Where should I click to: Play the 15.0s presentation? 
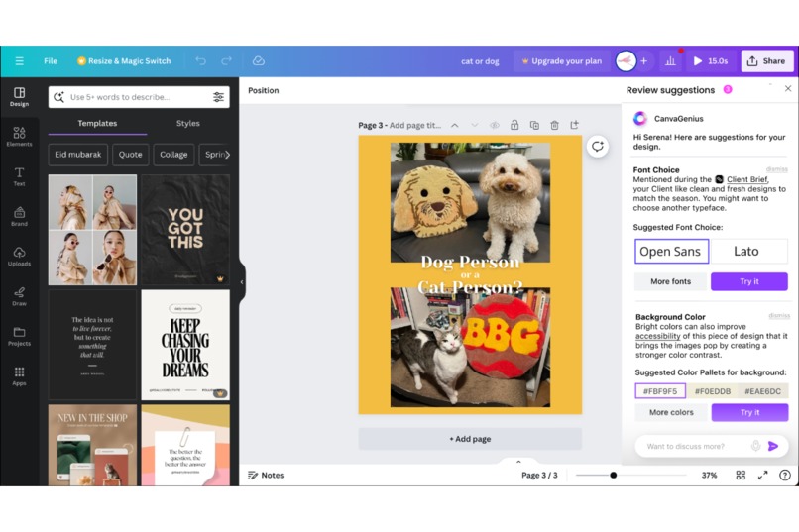click(x=711, y=61)
